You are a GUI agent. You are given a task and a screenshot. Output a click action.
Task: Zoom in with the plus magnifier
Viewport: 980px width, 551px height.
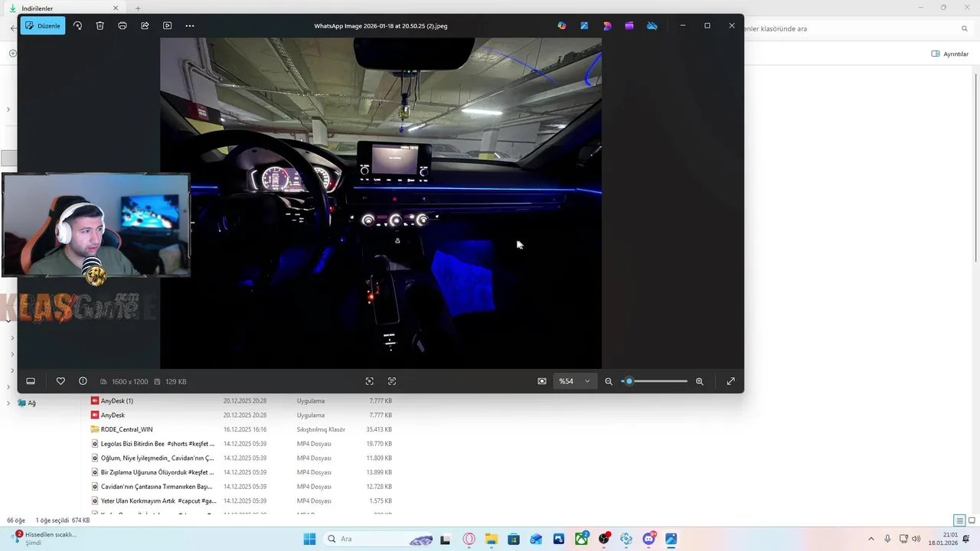(699, 381)
